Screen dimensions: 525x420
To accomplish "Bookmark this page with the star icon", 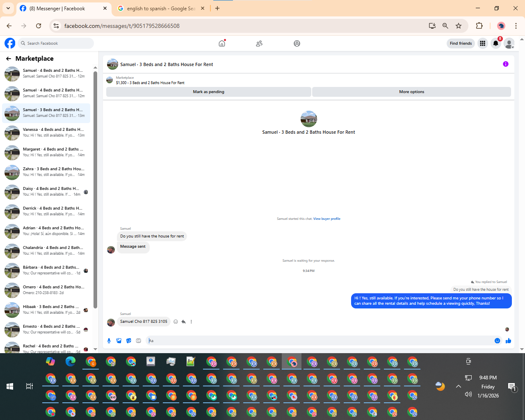I will (459, 26).
